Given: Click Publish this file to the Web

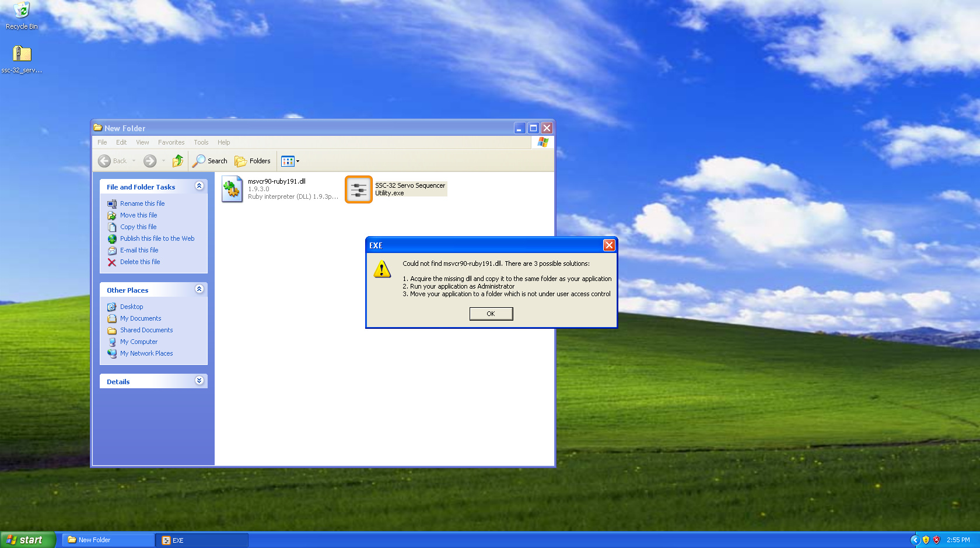Looking at the screenshot, I should (157, 238).
